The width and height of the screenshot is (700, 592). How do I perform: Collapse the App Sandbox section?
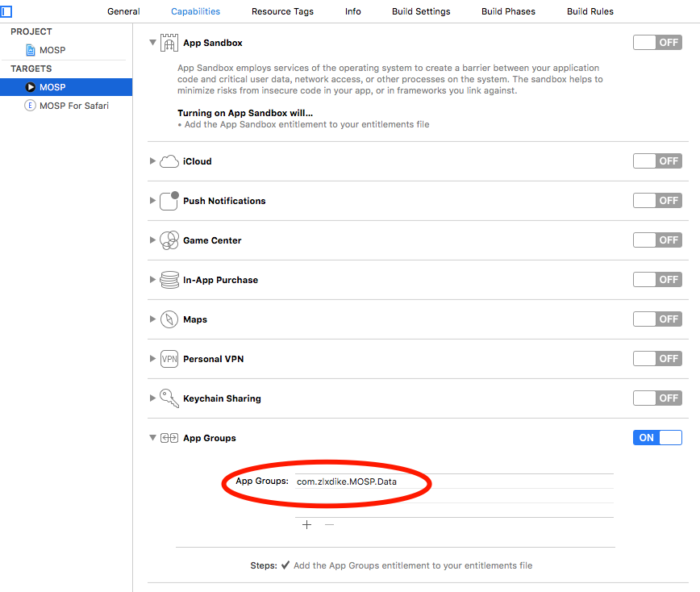[x=152, y=43]
